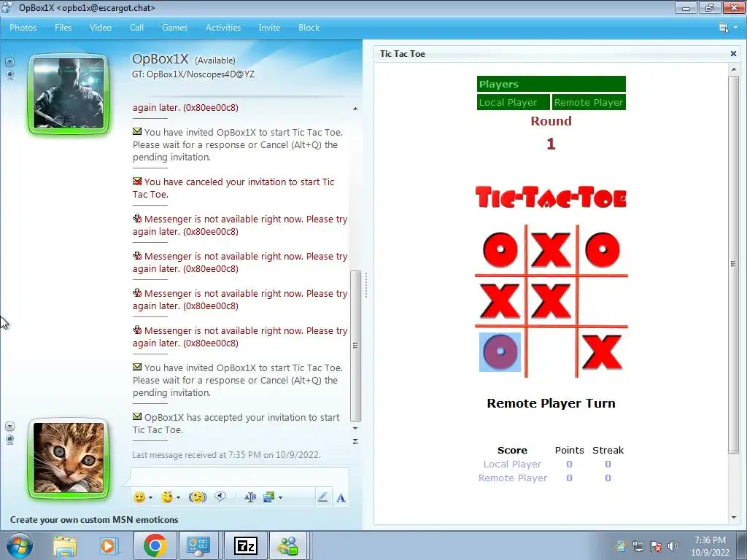
Task: Open the Files menu
Action: [x=63, y=28]
